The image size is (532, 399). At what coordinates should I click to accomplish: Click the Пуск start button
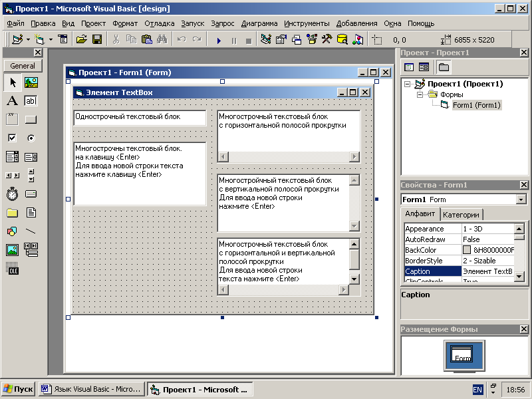point(19,389)
